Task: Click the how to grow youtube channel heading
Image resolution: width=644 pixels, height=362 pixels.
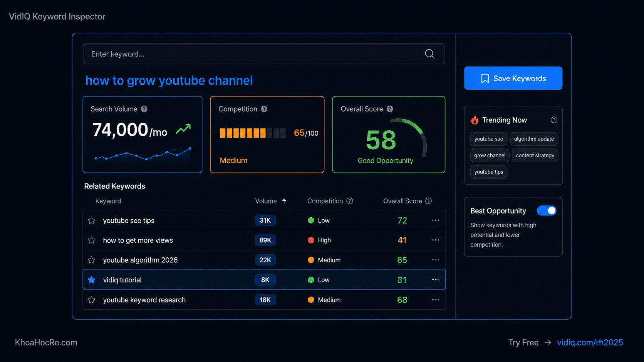Action: [169, 80]
